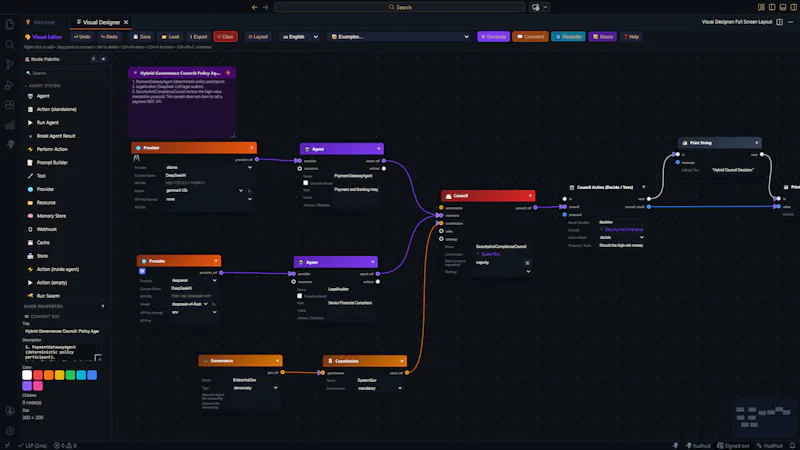
Task: Clear the canvas with Clear button
Action: click(x=226, y=37)
